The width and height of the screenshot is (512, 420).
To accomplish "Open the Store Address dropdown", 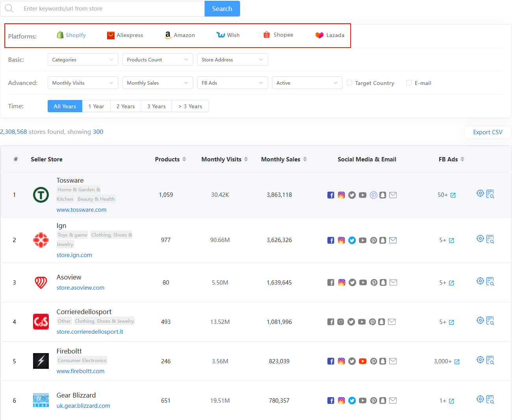I will [233, 59].
